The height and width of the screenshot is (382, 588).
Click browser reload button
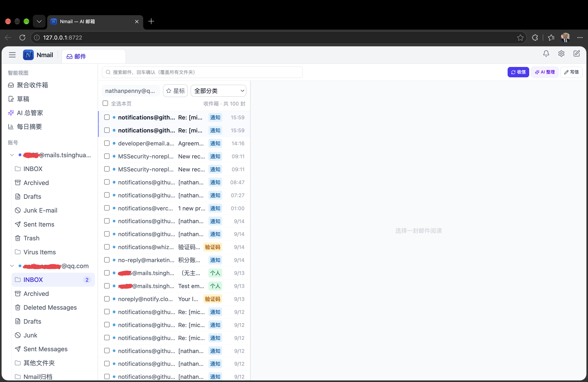22,38
